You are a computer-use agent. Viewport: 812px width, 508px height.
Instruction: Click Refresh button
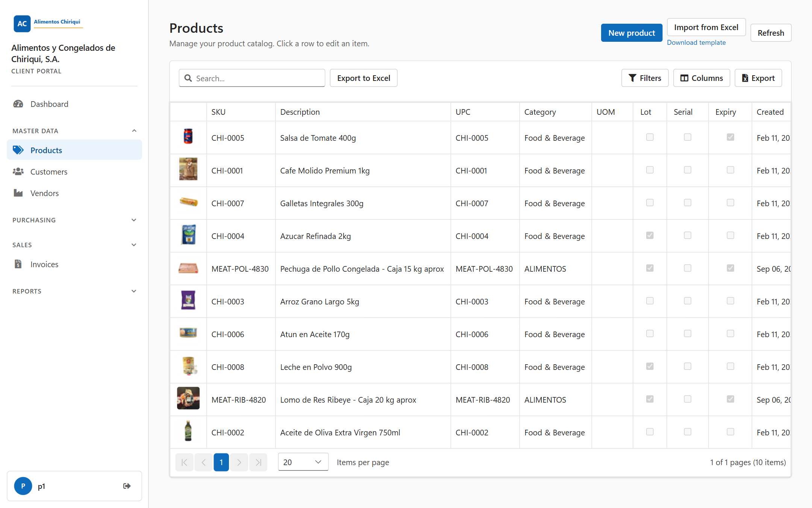click(x=771, y=33)
